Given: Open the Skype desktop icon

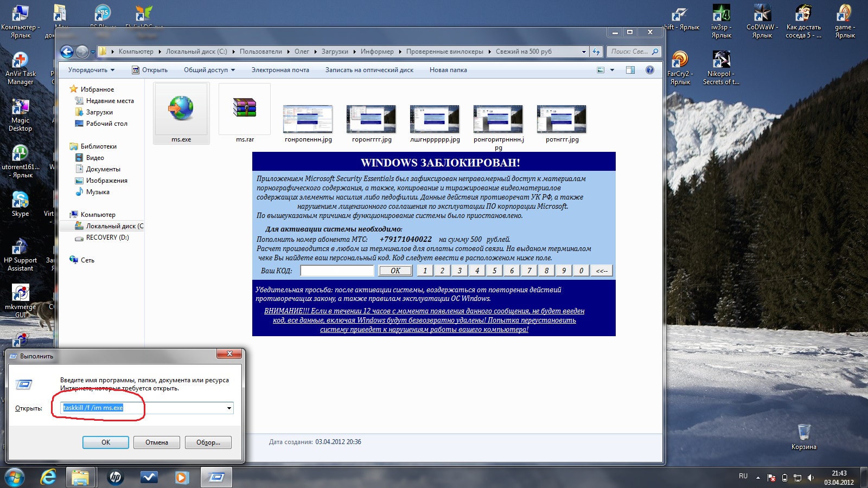Looking at the screenshot, I should 20,204.
